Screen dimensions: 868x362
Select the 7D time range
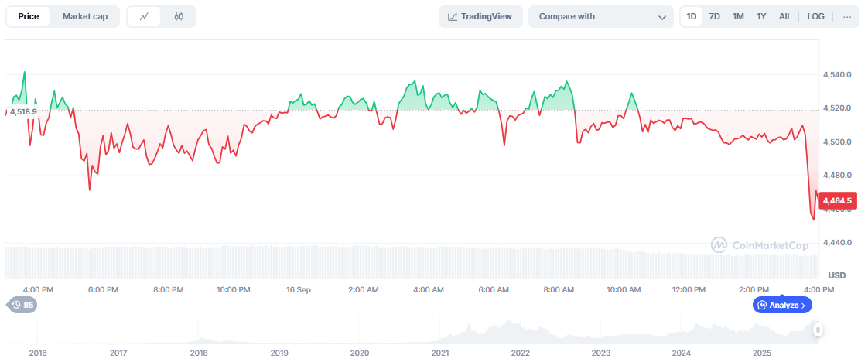[x=715, y=16]
